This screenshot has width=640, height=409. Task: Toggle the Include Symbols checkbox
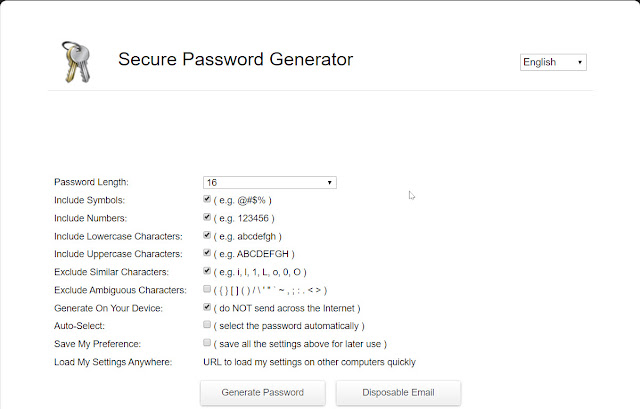click(207, 200)
